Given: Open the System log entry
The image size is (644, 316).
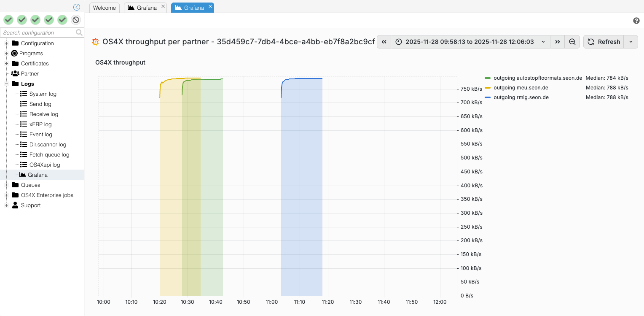Looking at the screenshot, I should point(43,94).
